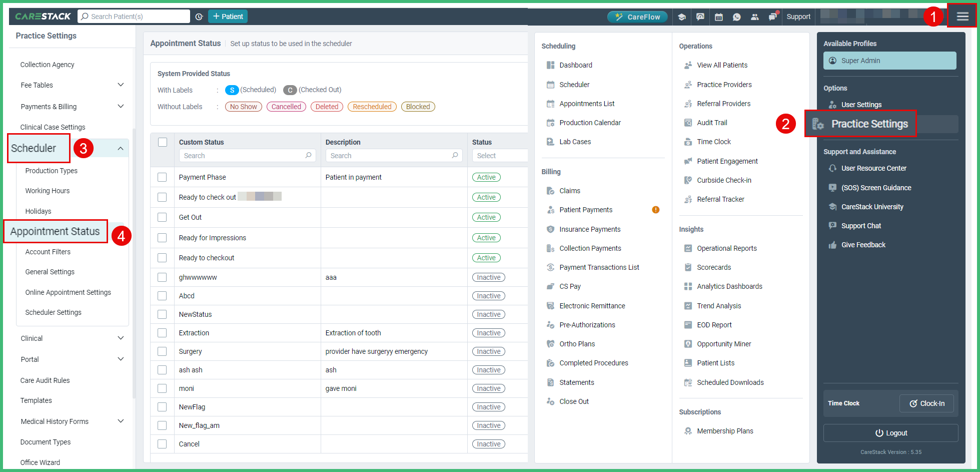The width and height of the screenshot is (980, 472).
Task: Open the Status Select dropdown filter
Action: coord(499,156)
